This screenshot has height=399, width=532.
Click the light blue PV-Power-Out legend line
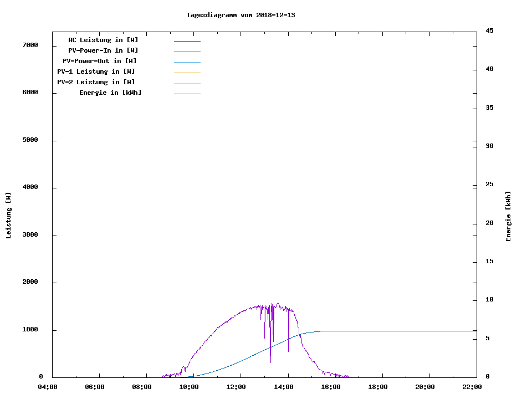pos(187,62)
